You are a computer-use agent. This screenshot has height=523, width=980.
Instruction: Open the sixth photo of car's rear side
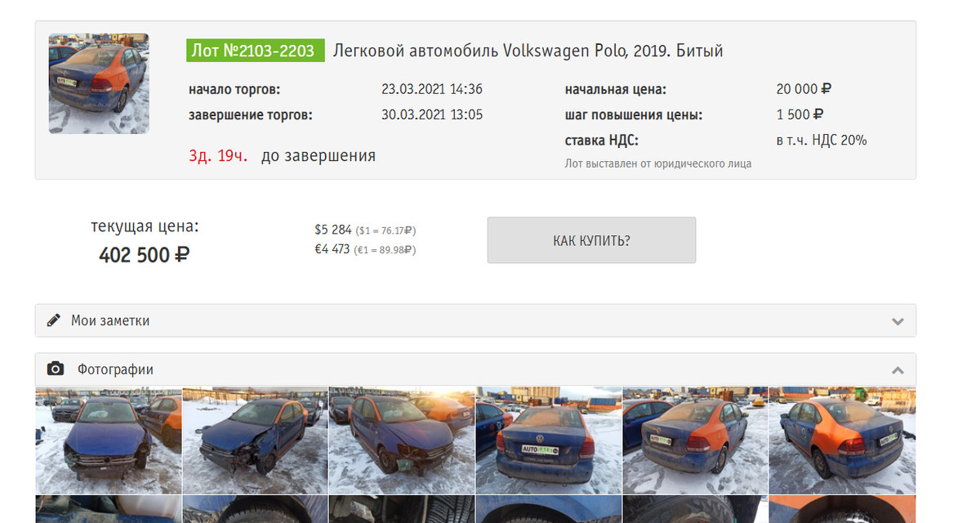tap(843, 440)
